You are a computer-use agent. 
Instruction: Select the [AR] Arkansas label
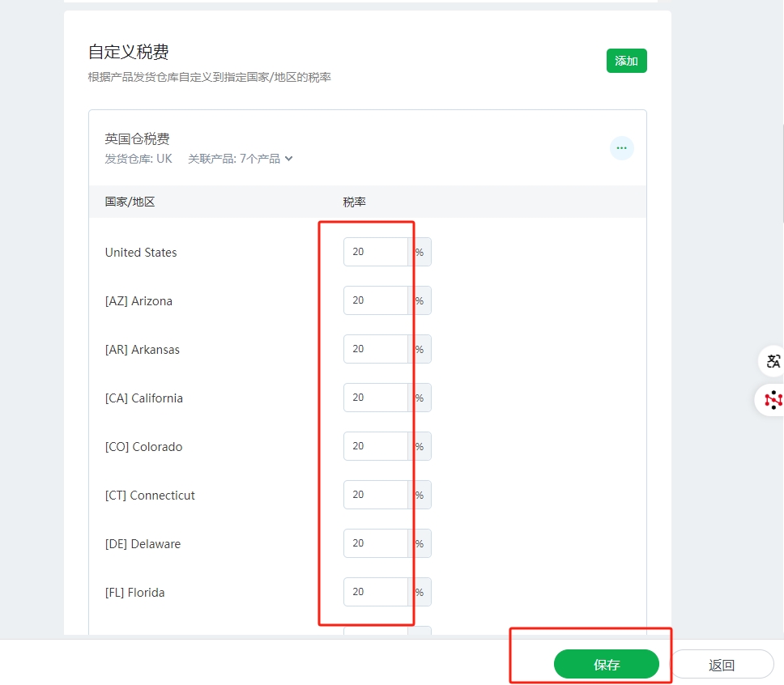click(x=142, y=350)
